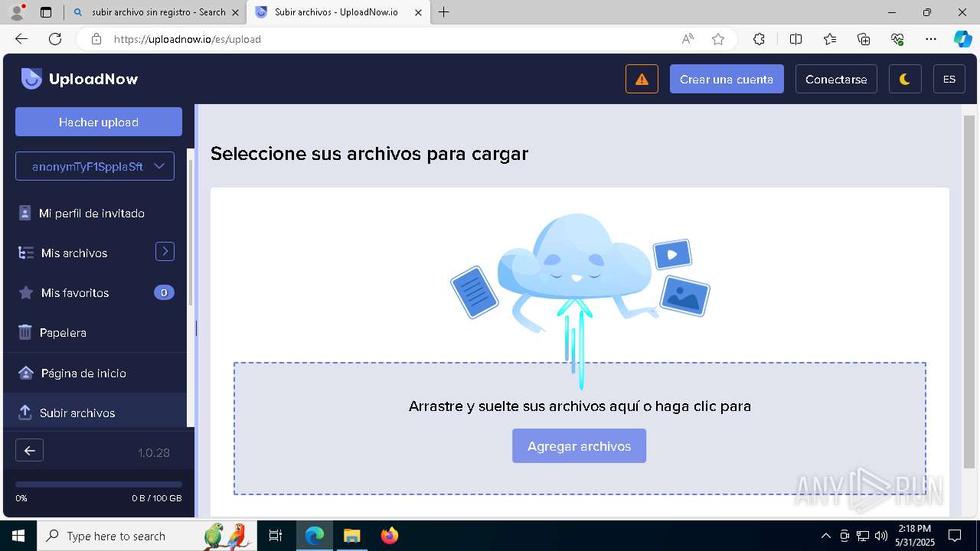Expand Mis archivos with chevron arrow
Image resolution: width=980 pixels, height=551 pixels.
click(165, 251)
